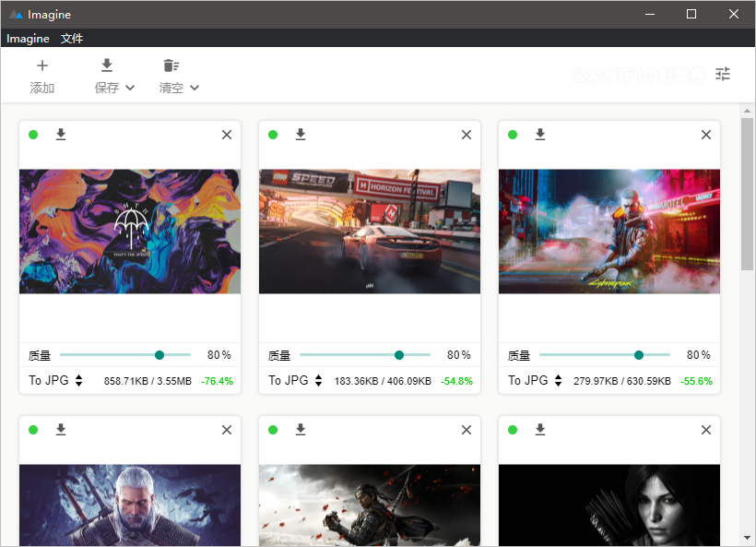The width and height of the screenshot is (756, 547).
Task: Select the Cyberpunk image thumbnail
Action: (609, 231)
